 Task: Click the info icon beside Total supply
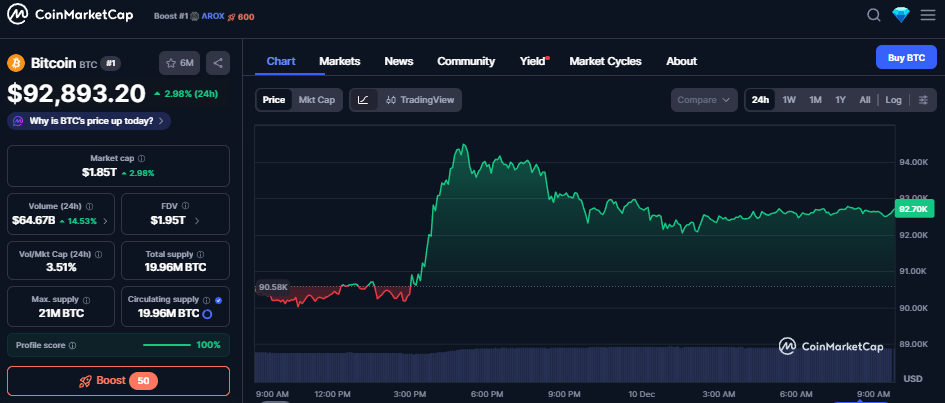coord(201,254)
